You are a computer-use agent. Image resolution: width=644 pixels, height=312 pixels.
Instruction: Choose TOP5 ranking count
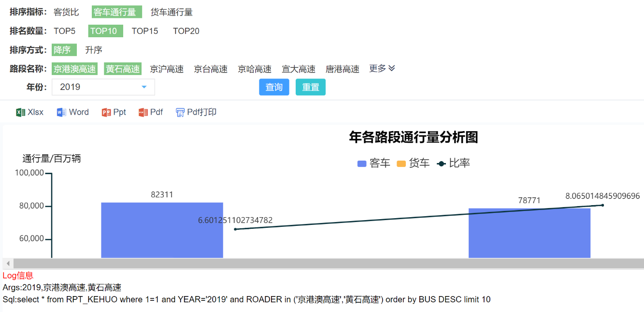tap(64, 31)
